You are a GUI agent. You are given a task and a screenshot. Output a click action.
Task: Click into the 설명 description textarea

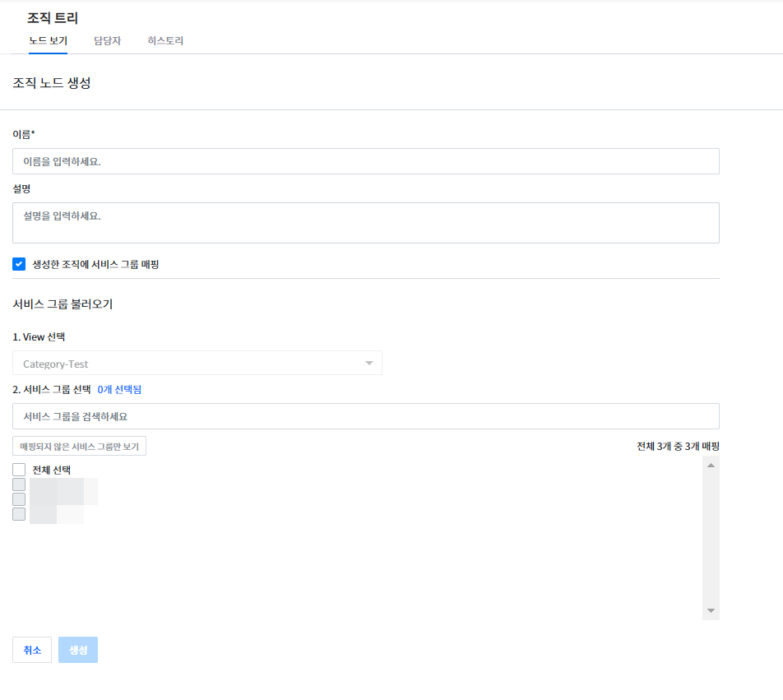click(x=366, y=223)
